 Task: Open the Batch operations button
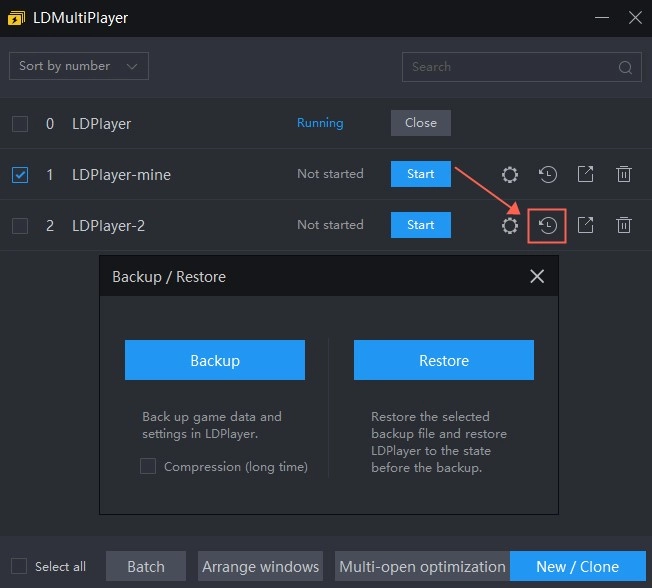(x=146, y=566)
